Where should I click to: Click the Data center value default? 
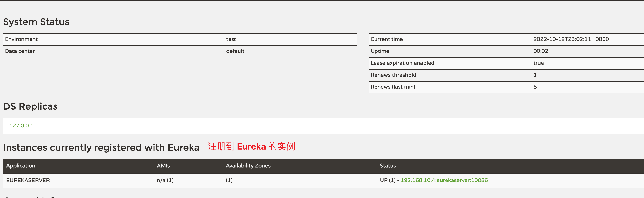pos(235,51)
